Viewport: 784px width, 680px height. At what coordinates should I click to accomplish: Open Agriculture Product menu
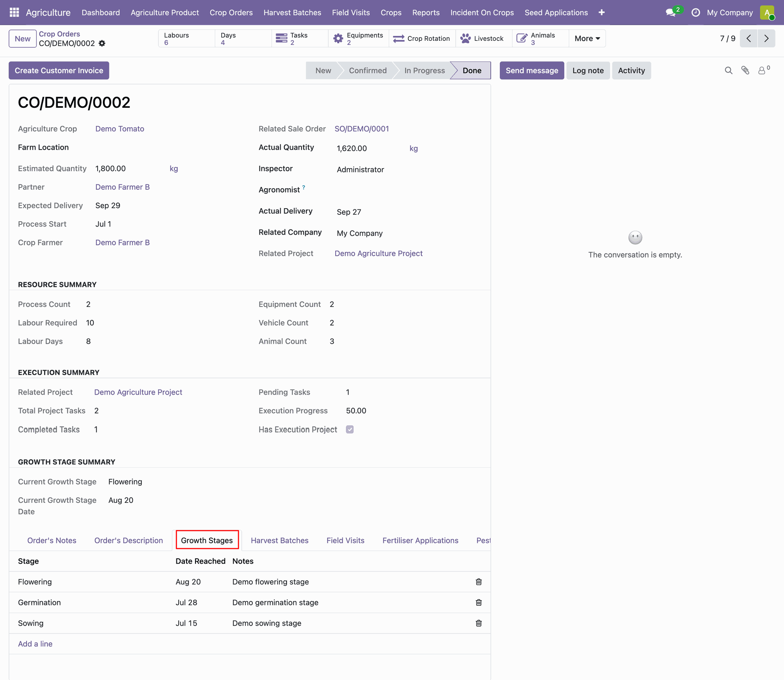click(165, 13)
